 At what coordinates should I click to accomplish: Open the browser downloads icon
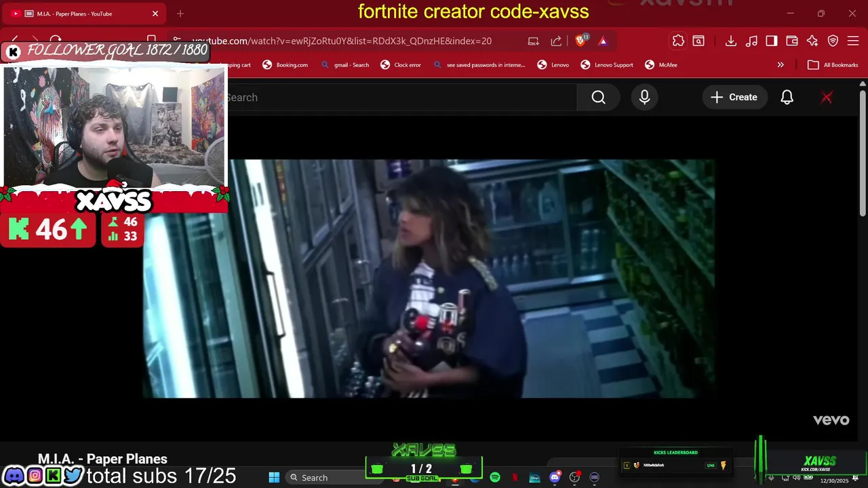[730, 41]
